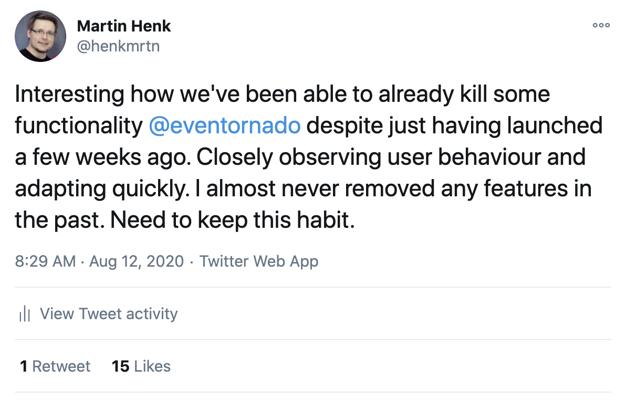This screenshot has width=626, height=400.
Task: Click the tweet activity bar chart icon
Action: (25, 314)
